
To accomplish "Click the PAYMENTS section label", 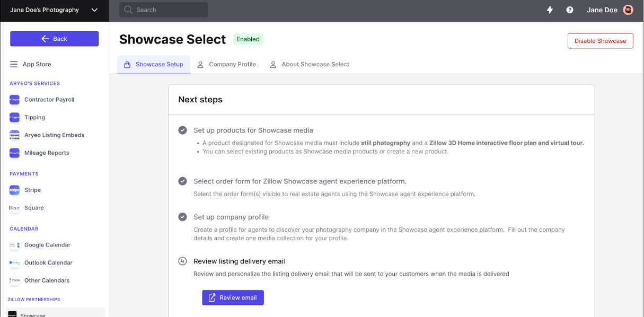I will (x=24, y=174).
